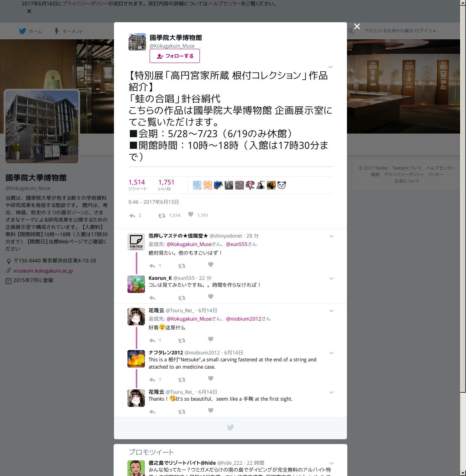Expand options on Kaorun_K reply
Screen dimensions: 466x476
tap(332, 278)
